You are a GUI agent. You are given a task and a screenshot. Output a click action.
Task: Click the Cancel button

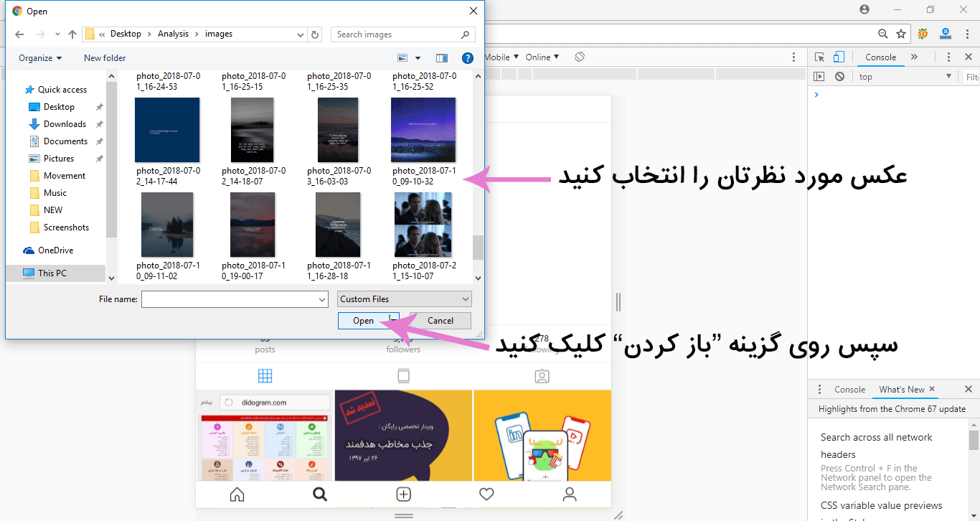pyautogui.click(x=440, y=321)
